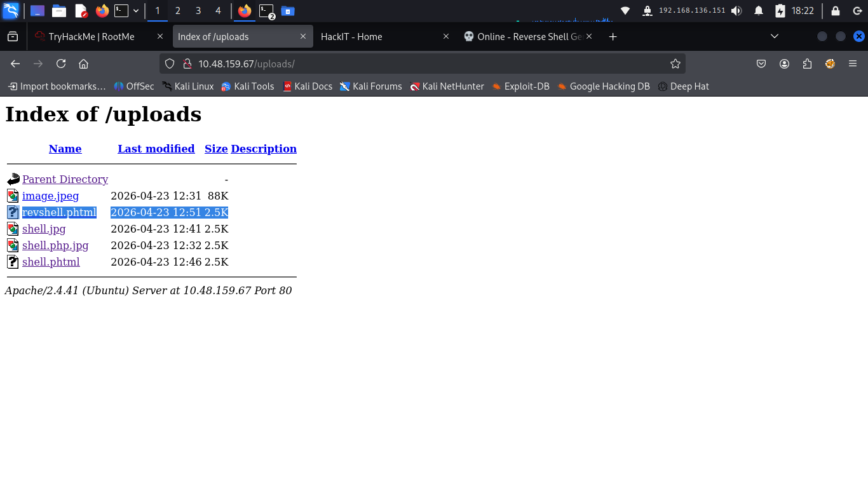Open the Firefox View button
This screenshot has height=488, width=868.
click(13, 37)
